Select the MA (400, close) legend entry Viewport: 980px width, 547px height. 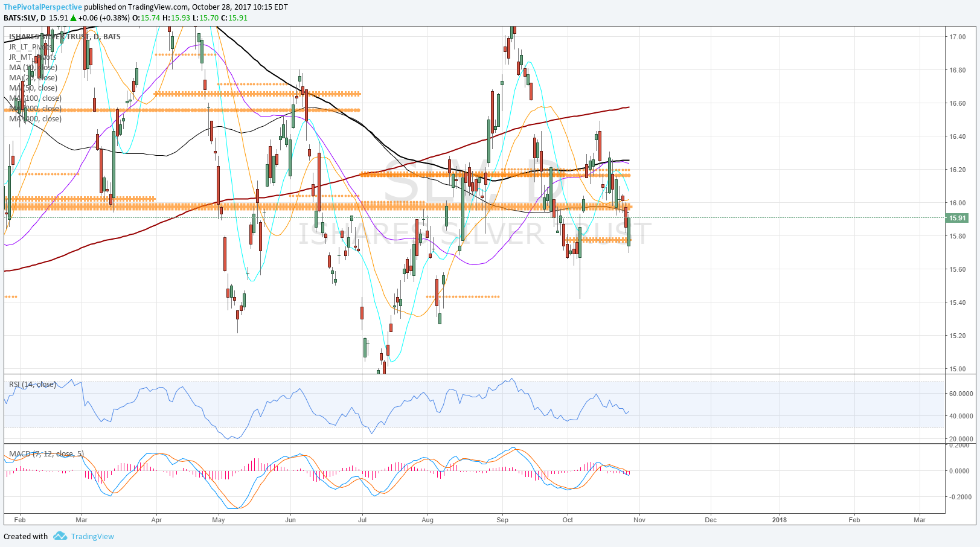pos(35,118)
